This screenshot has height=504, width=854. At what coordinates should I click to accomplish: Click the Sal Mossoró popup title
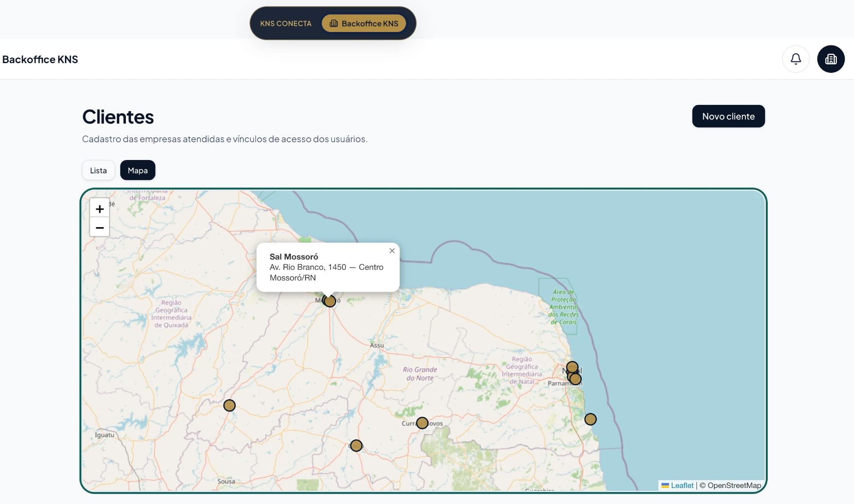point(294,256)
